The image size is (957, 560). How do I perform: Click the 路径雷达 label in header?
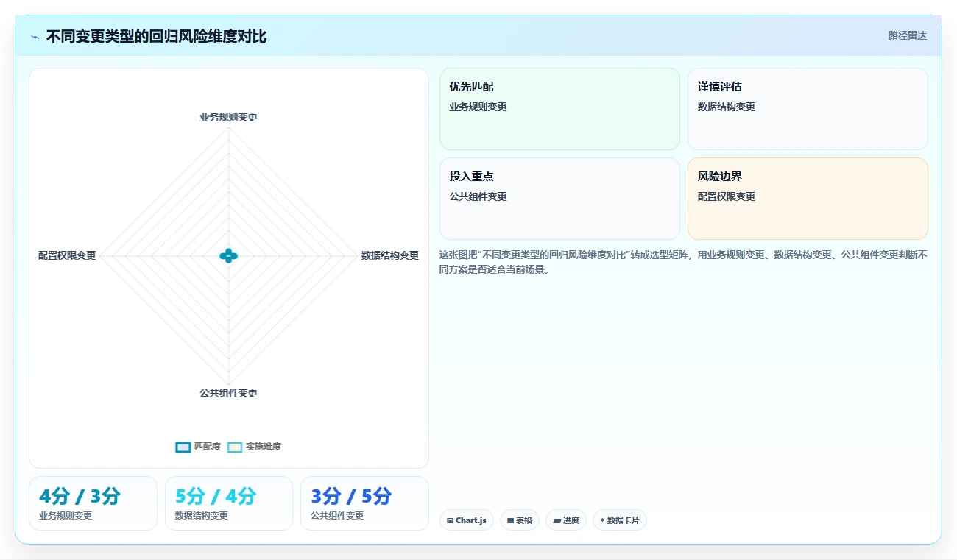pos(907,35)
